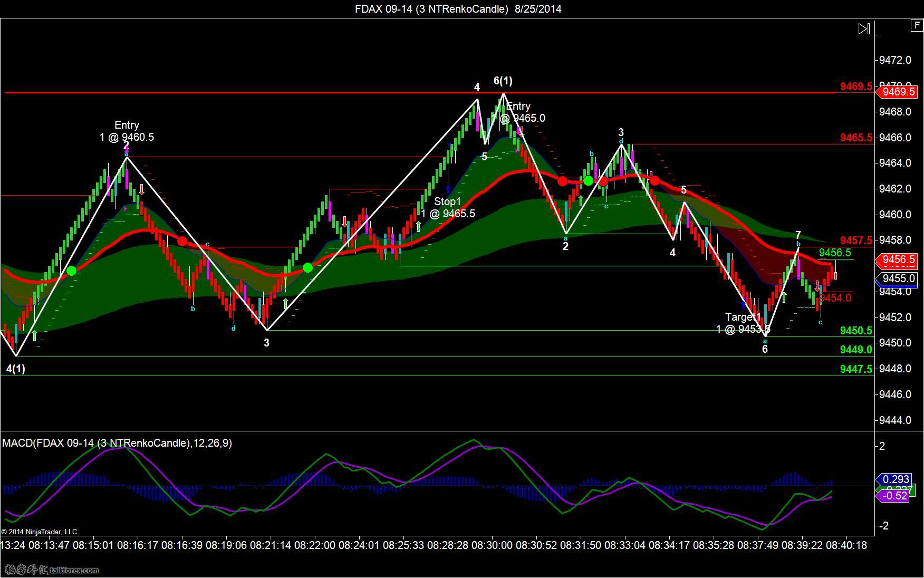Click the 08:22:00 time axis label

315,545
